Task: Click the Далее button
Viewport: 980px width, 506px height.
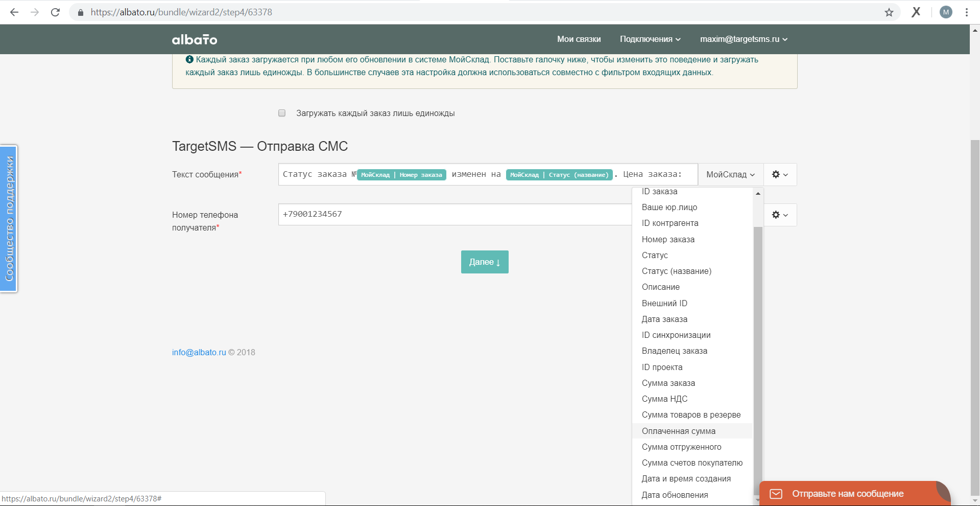Action: [x=485, y=262]
